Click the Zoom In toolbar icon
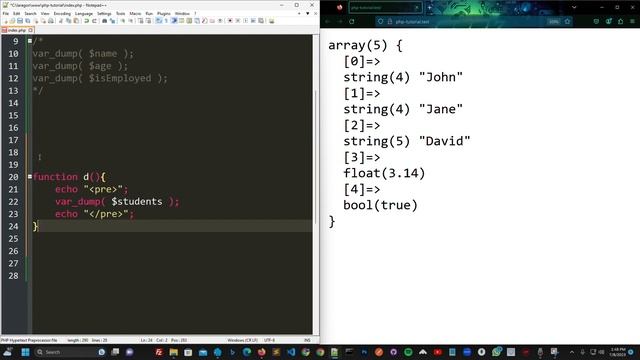The height and width of the screenshot is (360, 640). (x=122, y=21)
